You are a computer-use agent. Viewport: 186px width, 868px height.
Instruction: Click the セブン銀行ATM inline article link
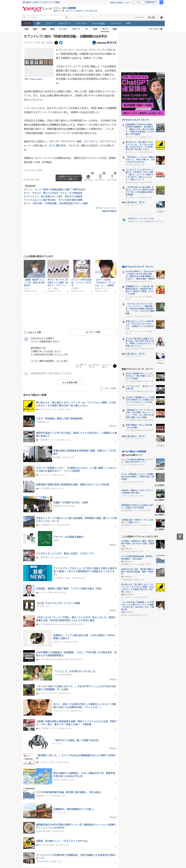[x=57, y=146]
